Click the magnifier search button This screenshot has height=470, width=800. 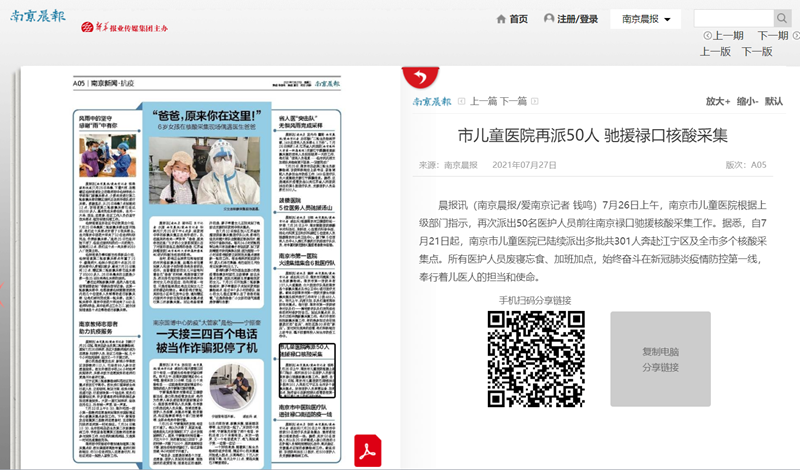782,18
